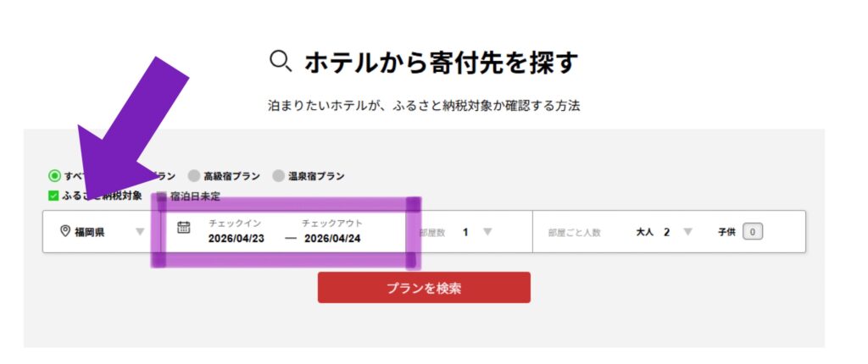Enable the 宿泊日未定 checkbox
This screenshot has width=868, height=364.
[x=162, y=196]
